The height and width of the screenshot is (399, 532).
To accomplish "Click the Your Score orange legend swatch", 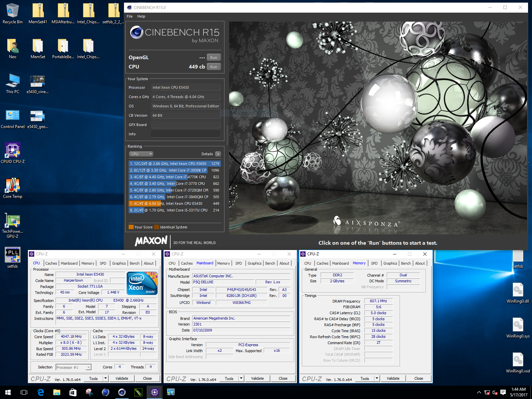I will 131,227.
